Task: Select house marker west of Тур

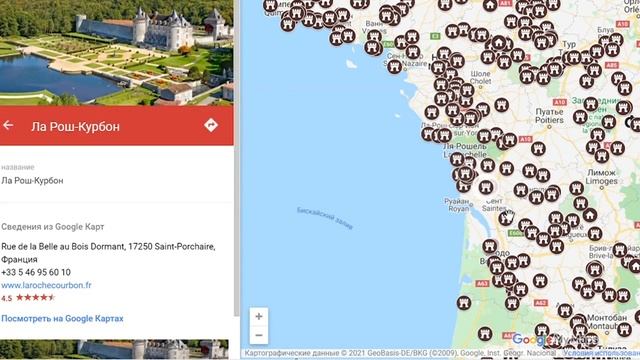Action: tap(499, 42)
